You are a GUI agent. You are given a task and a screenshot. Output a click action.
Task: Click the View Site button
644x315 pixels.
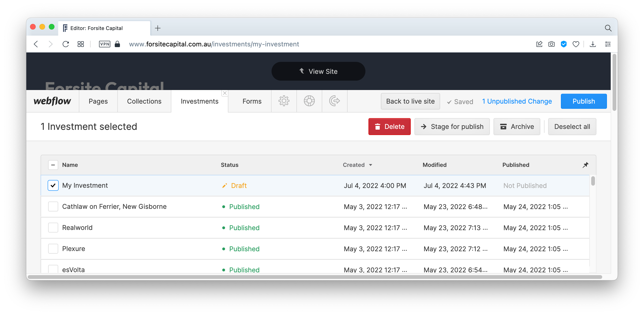point(318,71)
